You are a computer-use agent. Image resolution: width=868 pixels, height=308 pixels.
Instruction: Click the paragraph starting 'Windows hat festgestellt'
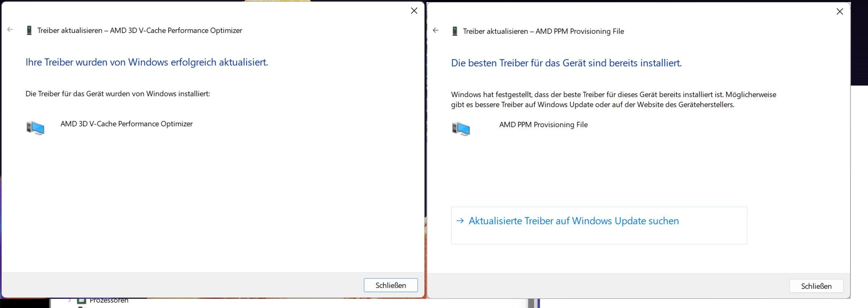point(613,100)
